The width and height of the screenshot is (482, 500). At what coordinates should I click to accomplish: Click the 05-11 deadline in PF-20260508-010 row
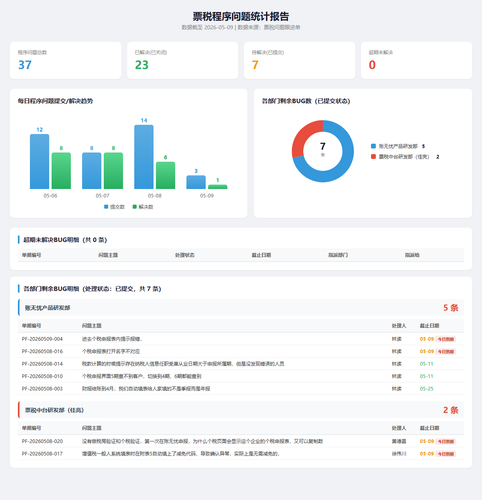point(427,376)
